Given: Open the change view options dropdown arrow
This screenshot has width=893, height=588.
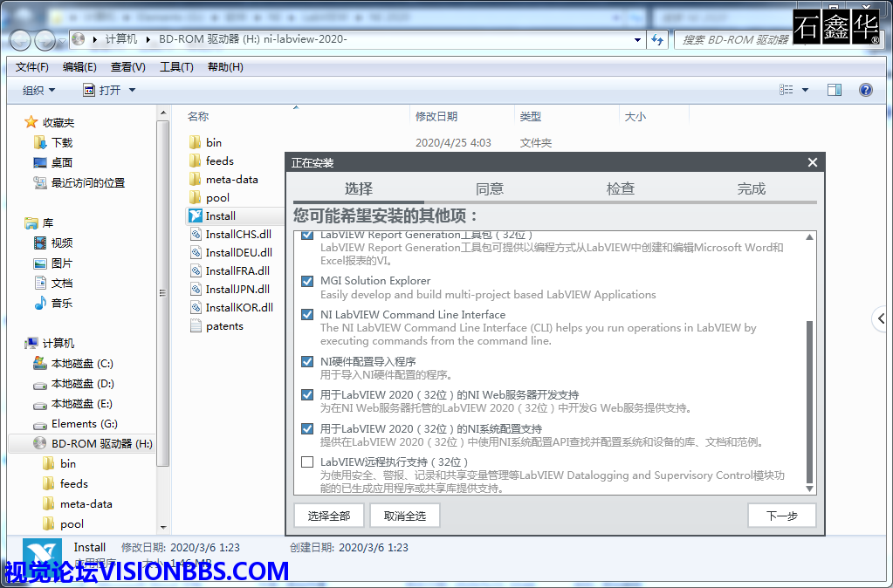Looking at the screenshot, I should (x=806, y=90).
